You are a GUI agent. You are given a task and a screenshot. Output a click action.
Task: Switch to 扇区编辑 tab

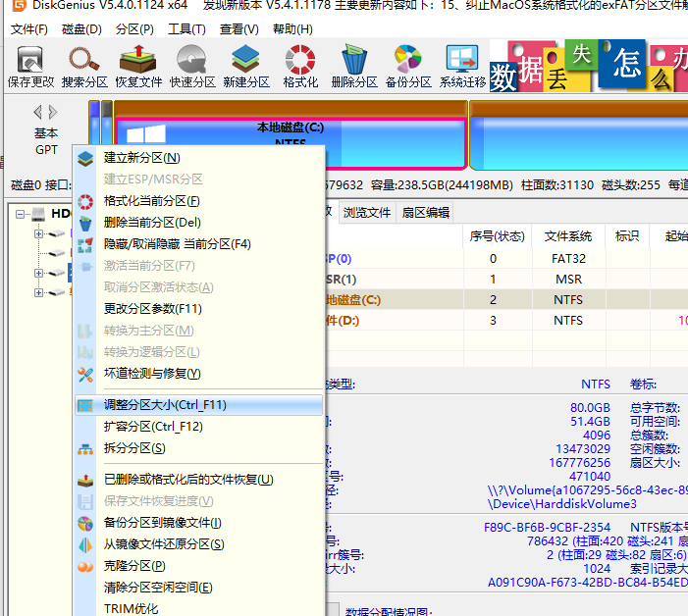click(x=426, y=213)
